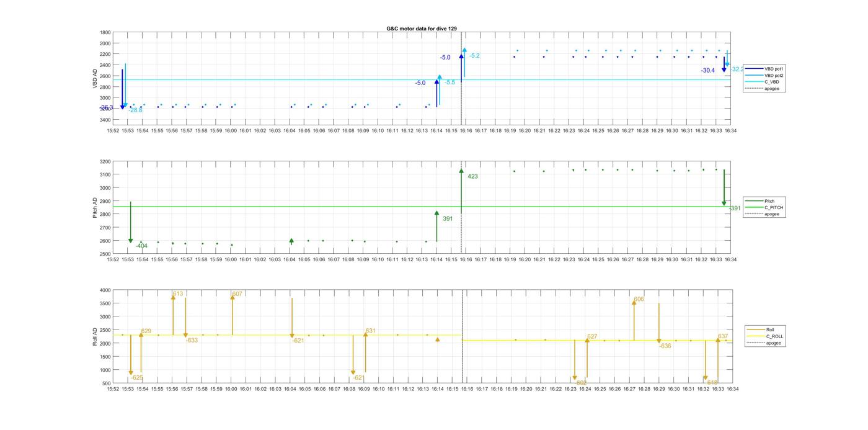The height and width of the screenshot is (430, 868).
Task: Click the title 'G&C motor data for dive 129'
Action: point(422,29)
